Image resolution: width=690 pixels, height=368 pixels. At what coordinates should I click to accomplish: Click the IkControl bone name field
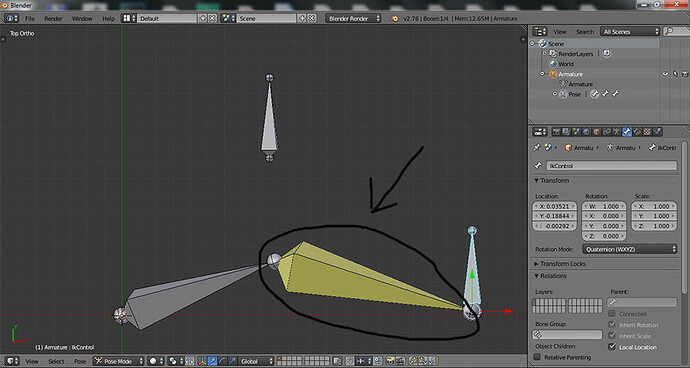point(611,166)
